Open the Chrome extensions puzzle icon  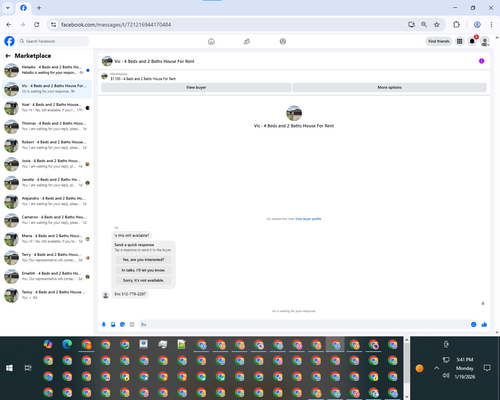click(x=456, y=25)
